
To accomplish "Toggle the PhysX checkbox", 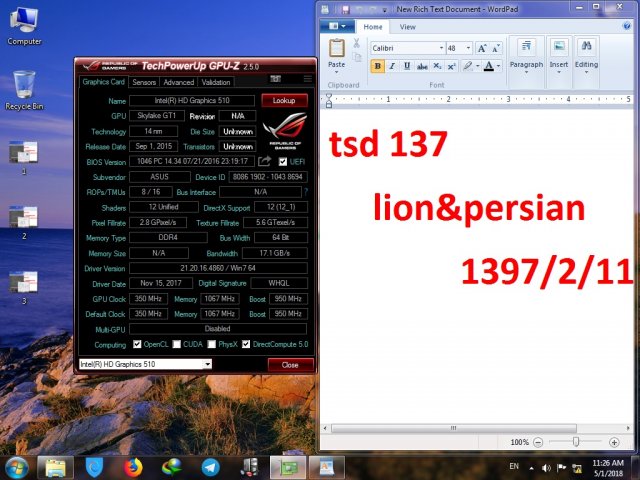I will 211,344.
